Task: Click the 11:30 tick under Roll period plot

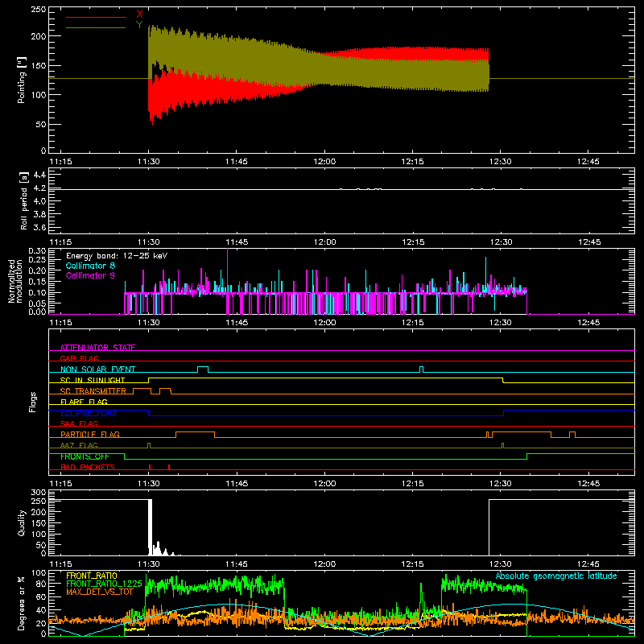Action: pyautogui.click(x=149, y=242)
